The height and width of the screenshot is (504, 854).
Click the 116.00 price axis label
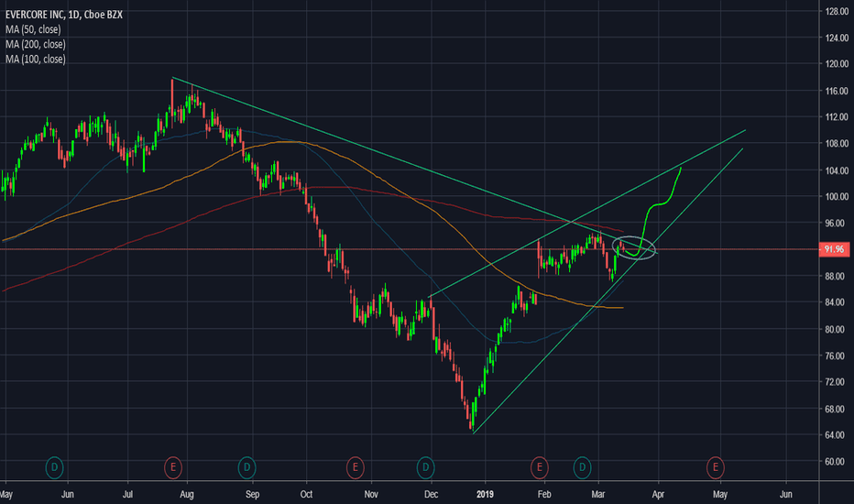pyautogui.click(x=837, y=91)
